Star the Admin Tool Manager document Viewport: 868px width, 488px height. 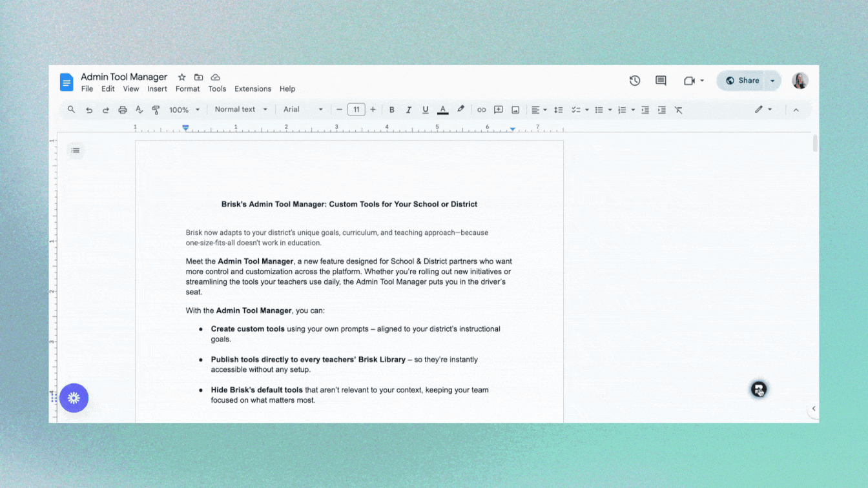tap(182, 77)
